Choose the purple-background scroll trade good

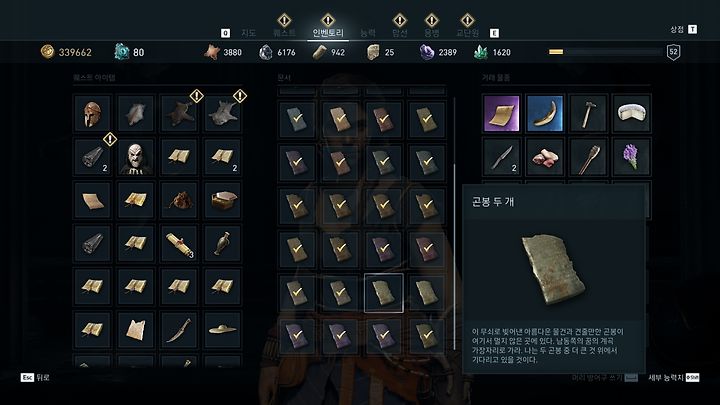501,113
